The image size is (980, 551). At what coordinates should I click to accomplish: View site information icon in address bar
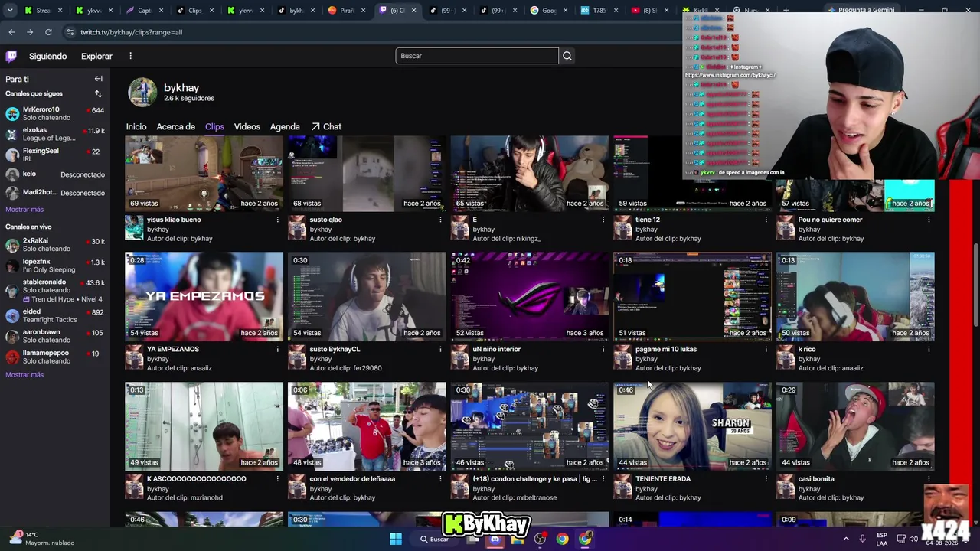pyautogui.click(x=70, y=32)
